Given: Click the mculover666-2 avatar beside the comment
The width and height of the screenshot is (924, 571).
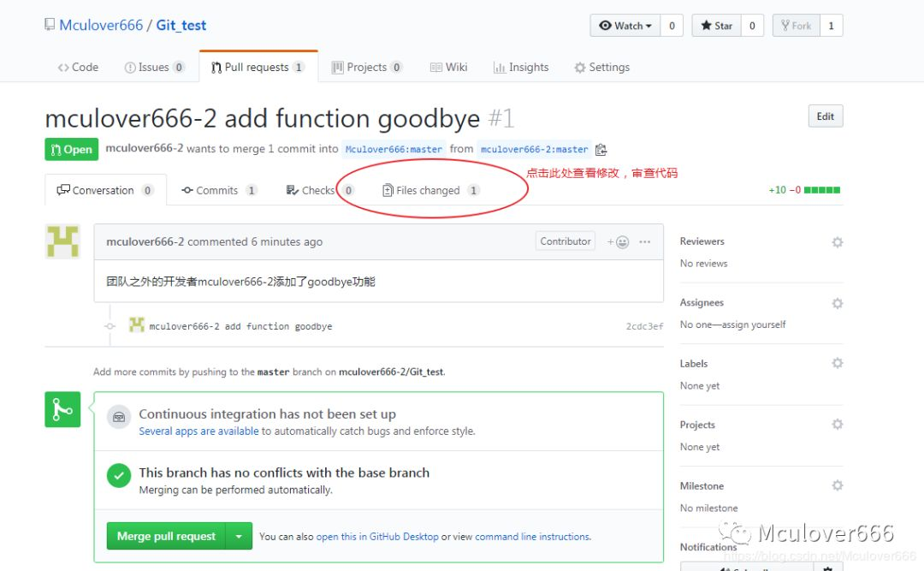Looking at the screenshot, I should coord(62,241).
